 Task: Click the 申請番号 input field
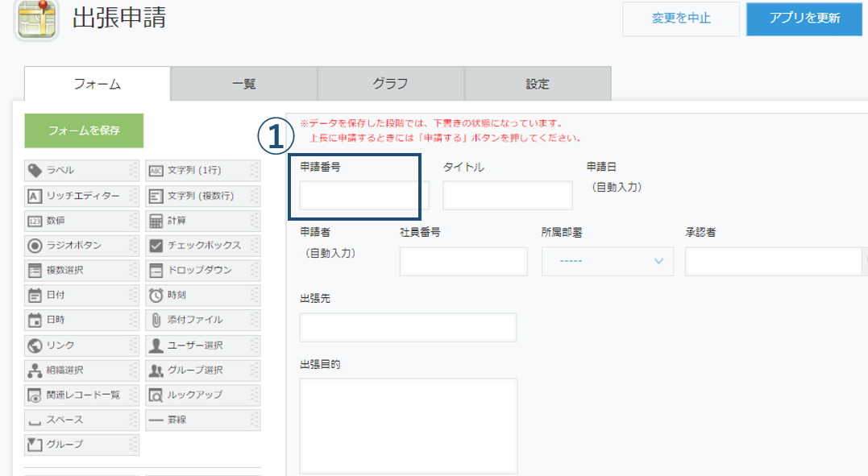(x=364, y=196)
